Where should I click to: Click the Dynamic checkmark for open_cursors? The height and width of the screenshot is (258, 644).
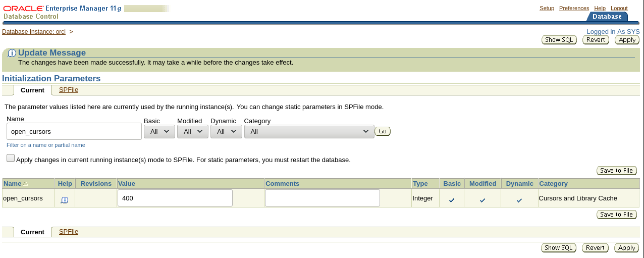(x=519, y=200)
